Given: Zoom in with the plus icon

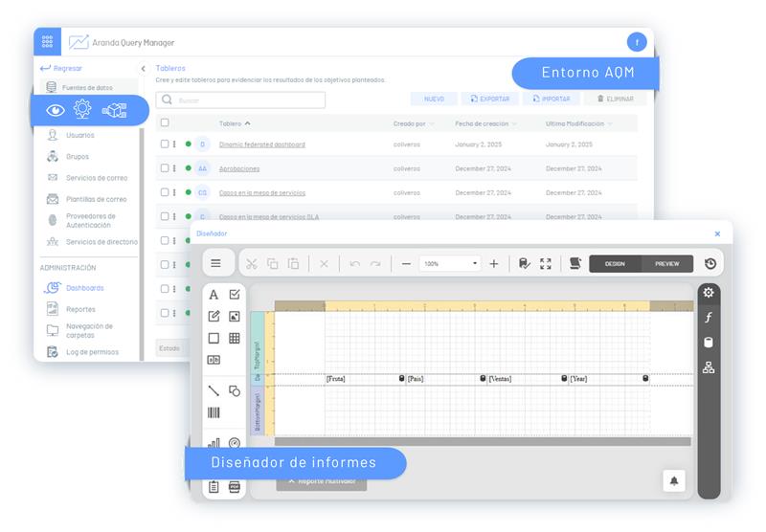Looking at the screenshot, I should point(494,264).
